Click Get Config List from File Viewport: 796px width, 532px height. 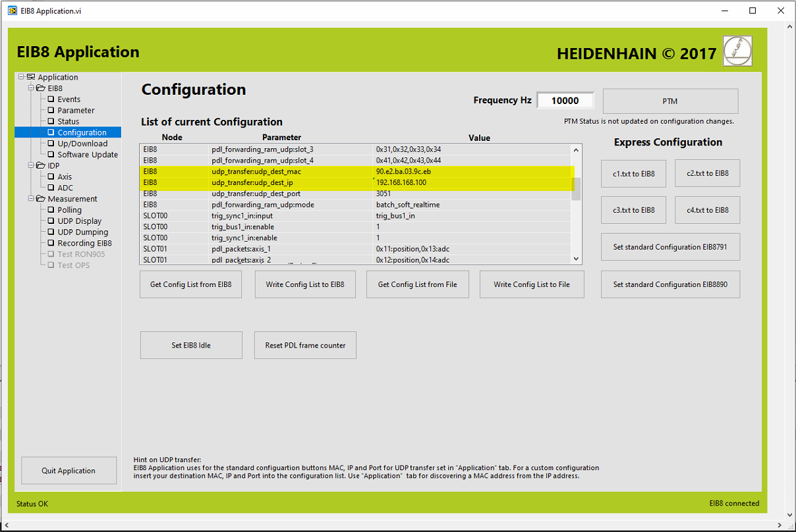417,284
